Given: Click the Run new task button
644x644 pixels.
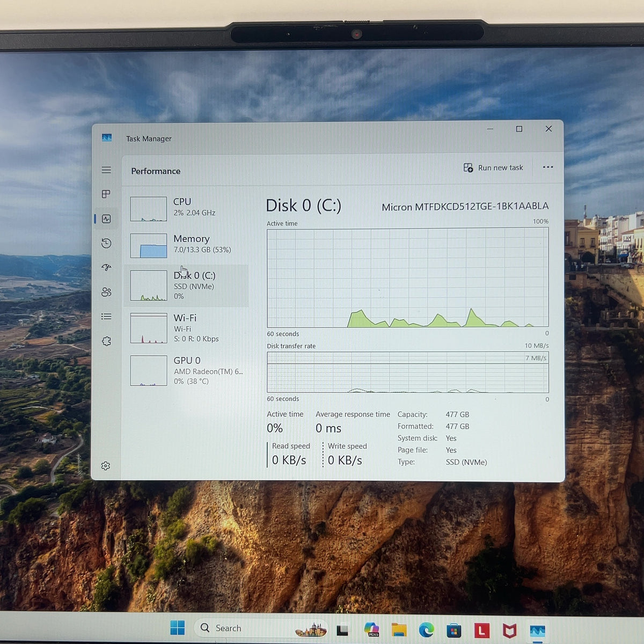Looking at the screenshot, I should pyautogui.click(x=493, y=168).
